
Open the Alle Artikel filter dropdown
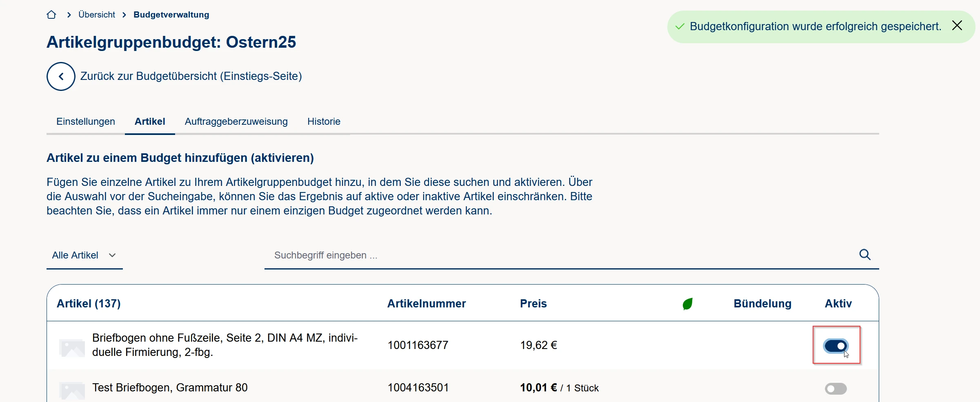(84, 255)
